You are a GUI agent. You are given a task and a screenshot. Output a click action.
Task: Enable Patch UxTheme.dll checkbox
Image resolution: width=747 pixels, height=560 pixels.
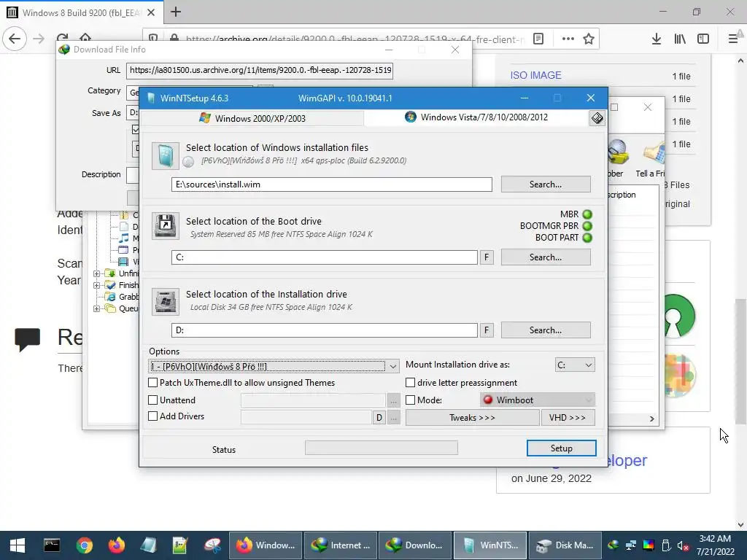click(153, 382)
